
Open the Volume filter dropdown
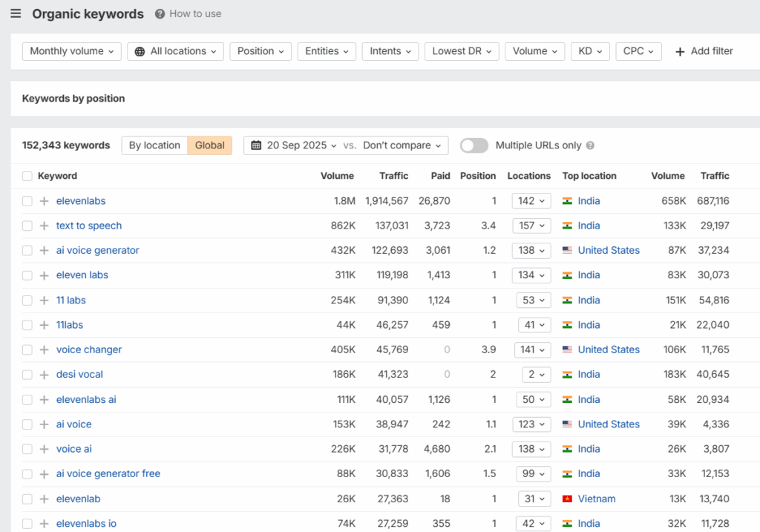(534, 51)
